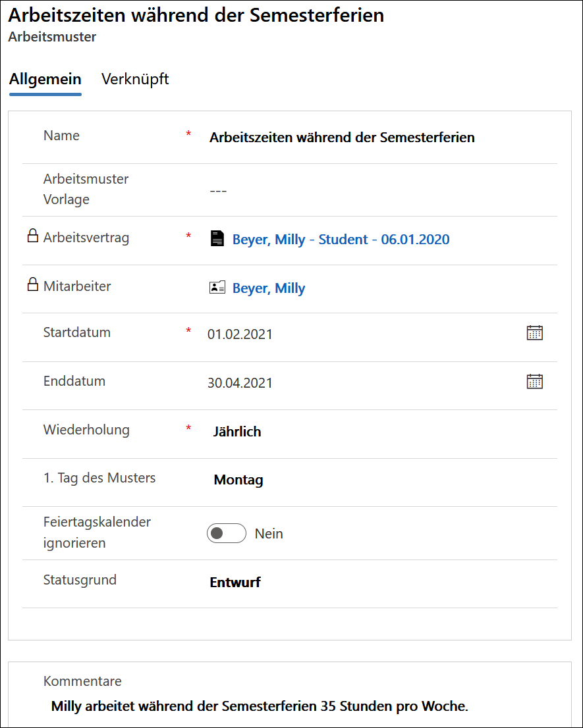Click the Kommentare text about 35 Stunden
Viewport: 583px width, 728px height.
(260, 706)
